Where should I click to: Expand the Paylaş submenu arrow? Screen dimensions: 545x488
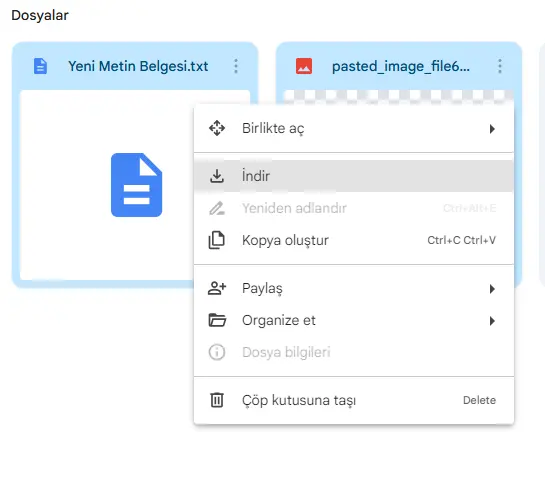pos(492,289)
